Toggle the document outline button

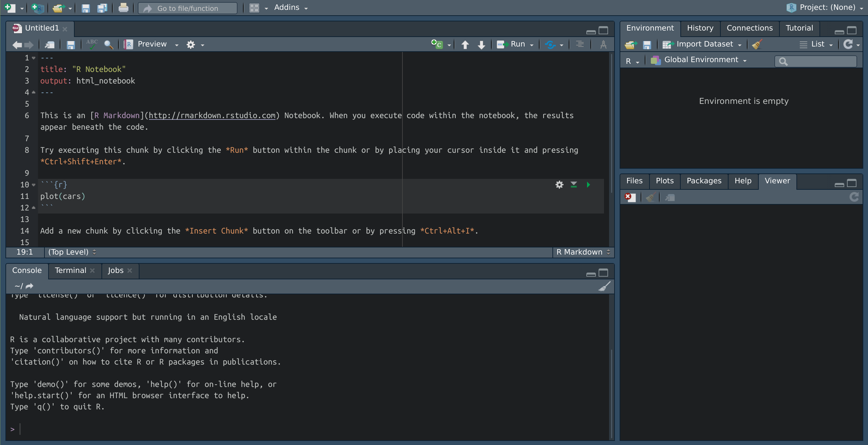580,44
